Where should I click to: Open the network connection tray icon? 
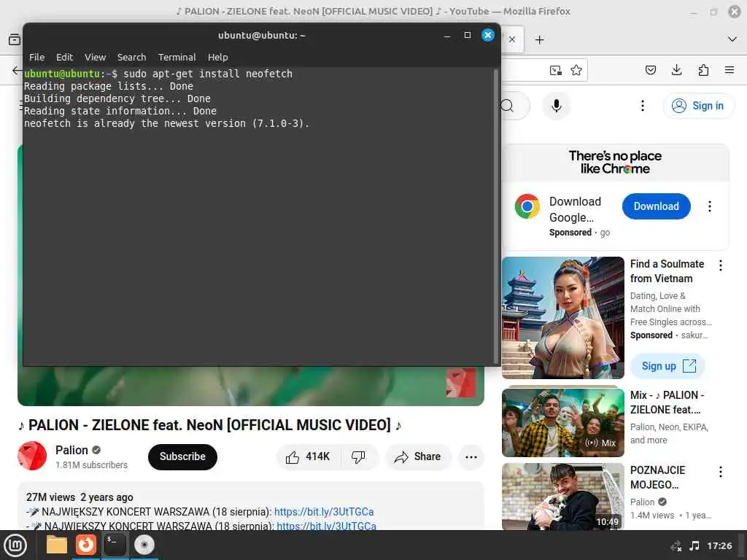676,546
